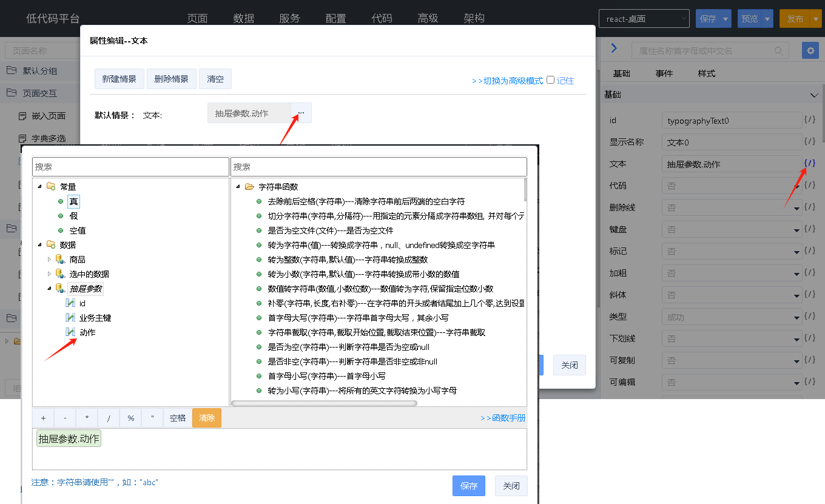
Task: Open the 服务 menu
Action: click(x=290, y=18)
